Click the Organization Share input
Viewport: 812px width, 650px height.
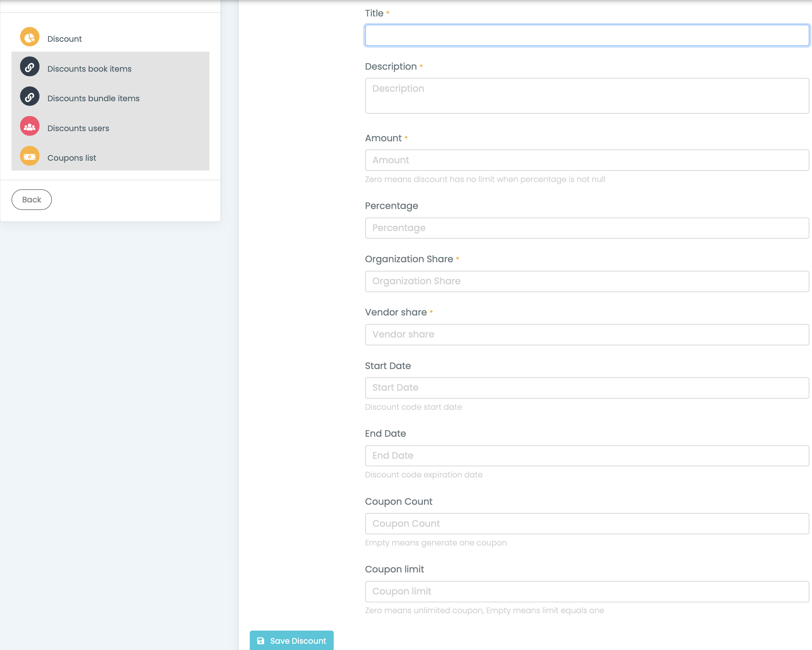586,281
